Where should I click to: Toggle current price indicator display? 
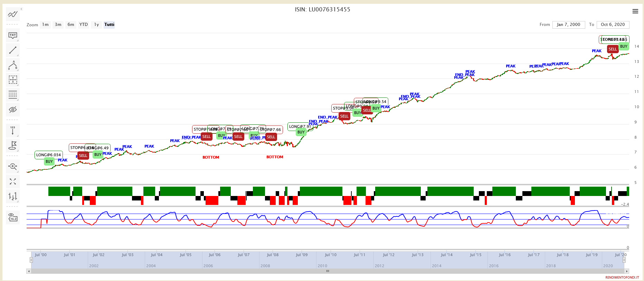(13, 217)
